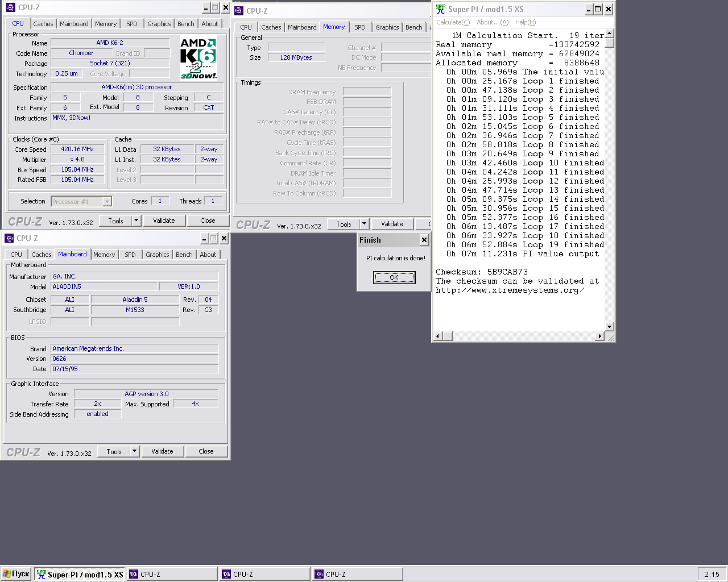
Task: Click the Side Band Addressing enabled field
Action: [x=97, y=414]
